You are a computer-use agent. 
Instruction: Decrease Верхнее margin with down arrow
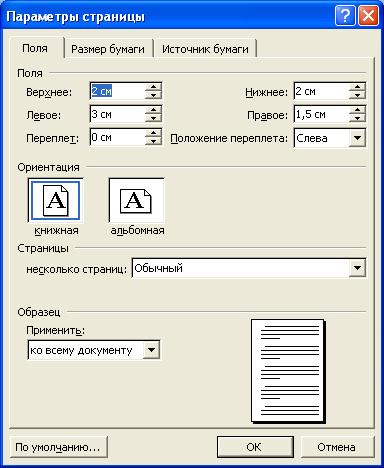pos(153,95)
